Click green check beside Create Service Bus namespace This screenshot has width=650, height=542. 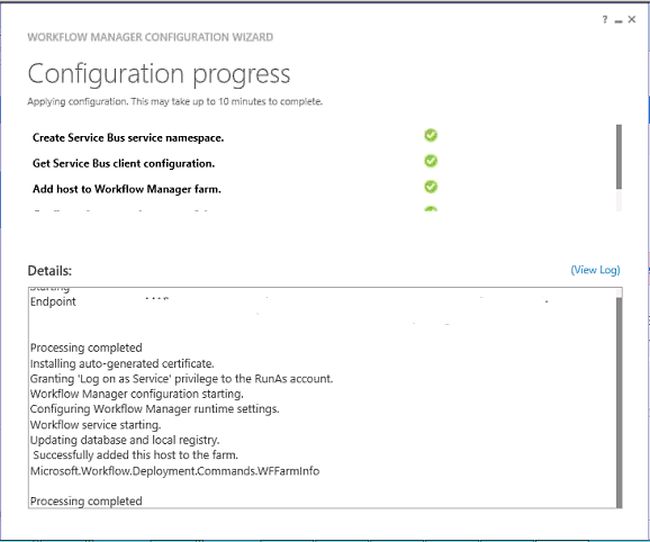(x=431, y=136)
